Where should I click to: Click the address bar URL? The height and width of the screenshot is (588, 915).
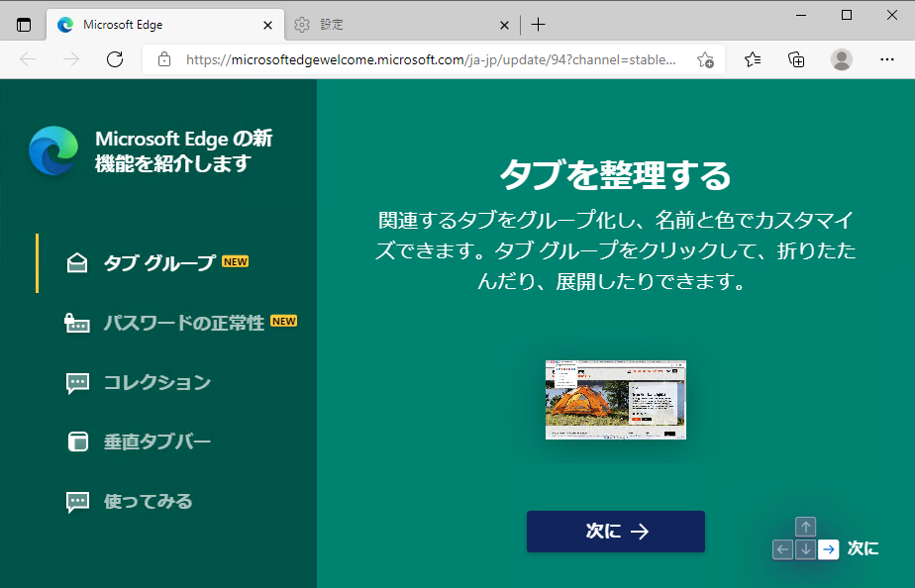[431, 59]
